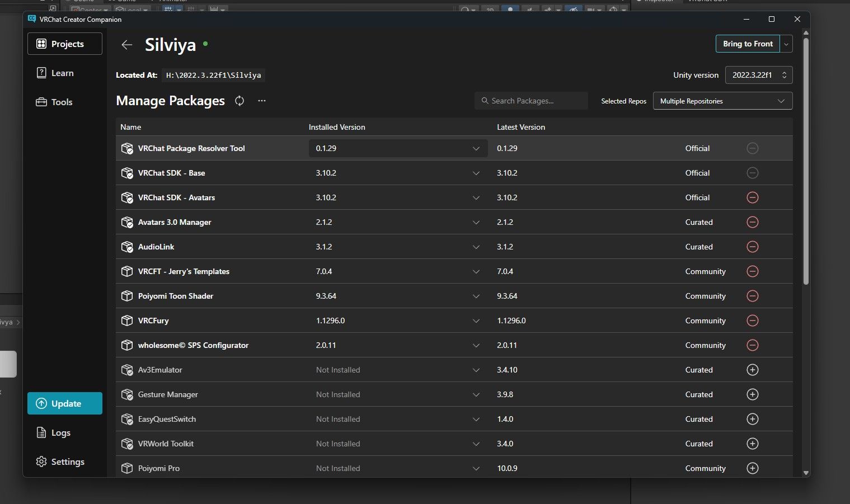Remove the VRChat SDK - Avatars package
The height and width of the screenshot is (504, 850).
753,197
